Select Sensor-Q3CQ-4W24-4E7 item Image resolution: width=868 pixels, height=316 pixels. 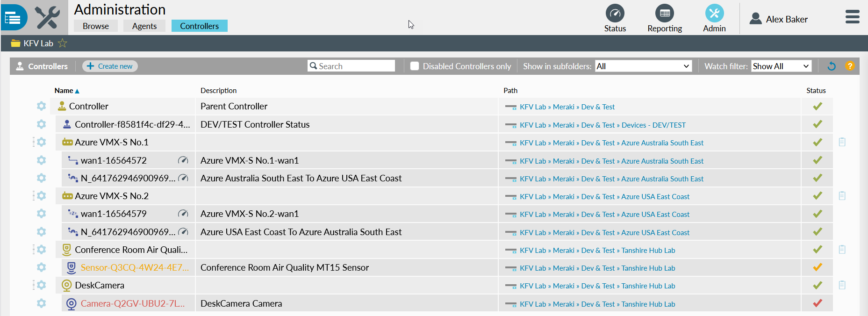[135, 267]
